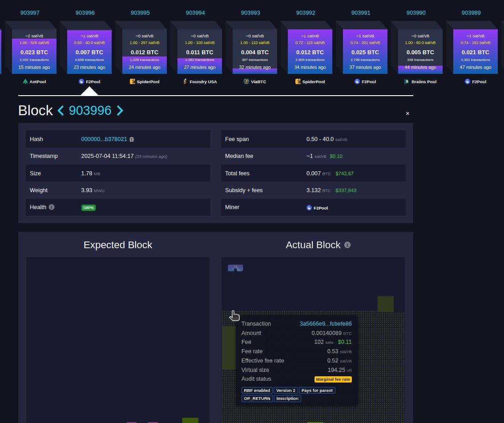Open block height 903989 link
Viewport: 504px width, 423px height.
point(471,13)
